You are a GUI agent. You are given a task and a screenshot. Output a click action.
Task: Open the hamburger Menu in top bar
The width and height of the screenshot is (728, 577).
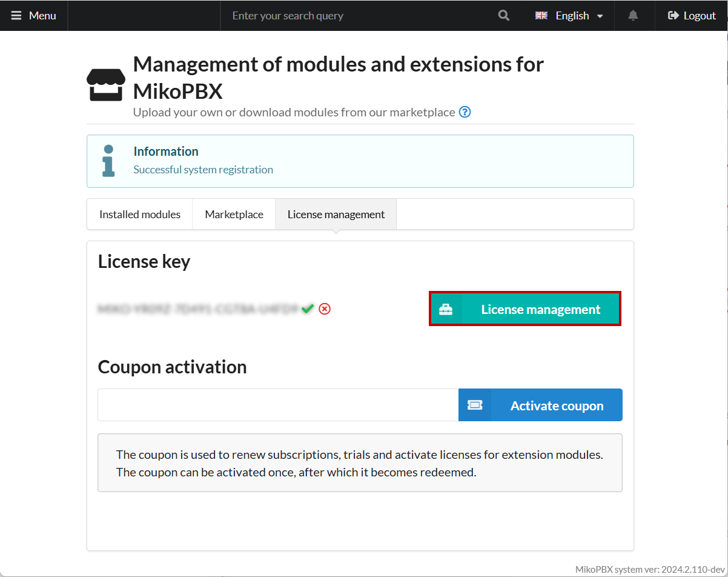coord(34,16)
